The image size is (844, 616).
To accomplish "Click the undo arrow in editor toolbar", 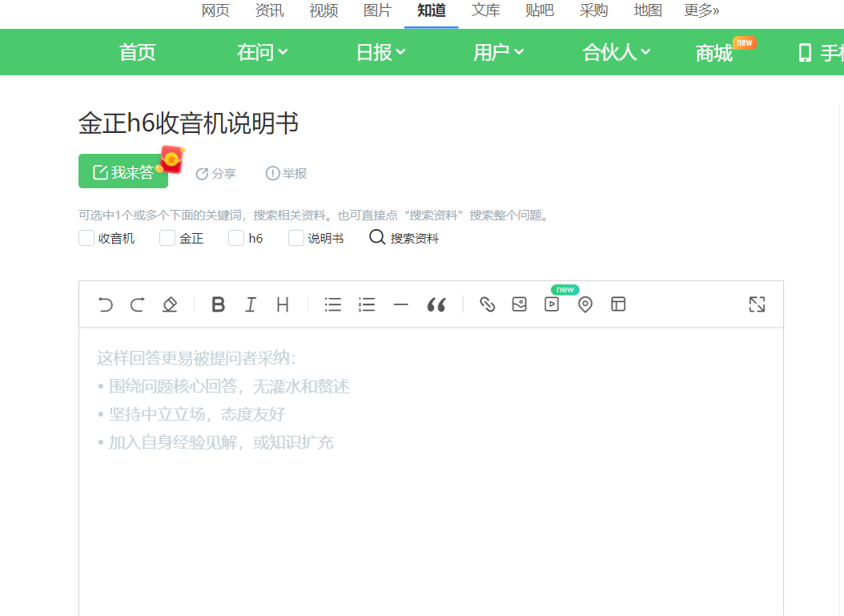I will 105,304.
